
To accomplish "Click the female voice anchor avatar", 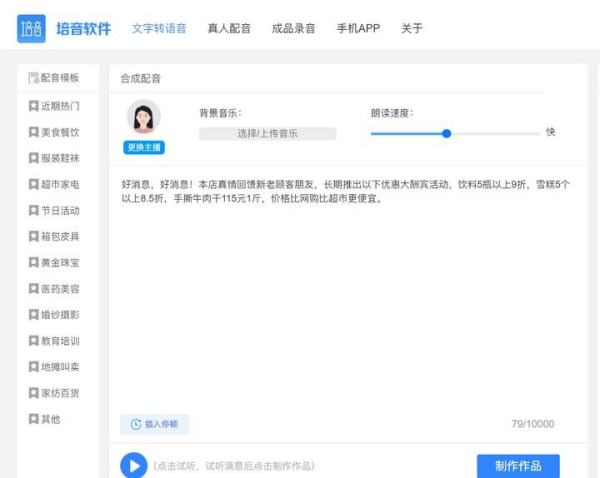I will coord(144,117).
